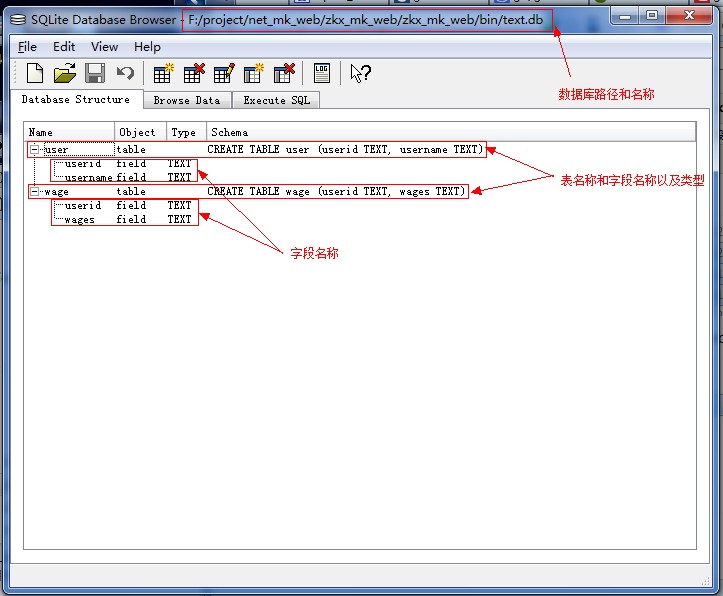Screen dimensions: 723x596
Task: Click TEXT type of wages field
Action: click(179, 219)
